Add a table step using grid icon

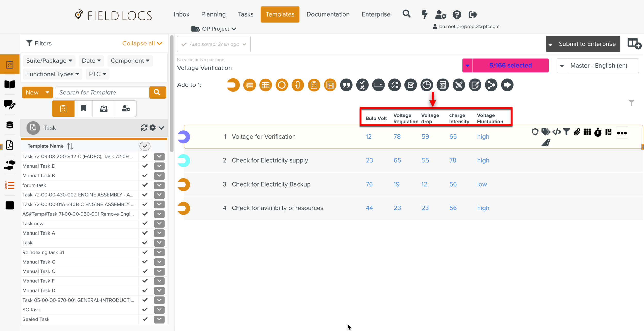coord(265,85)
